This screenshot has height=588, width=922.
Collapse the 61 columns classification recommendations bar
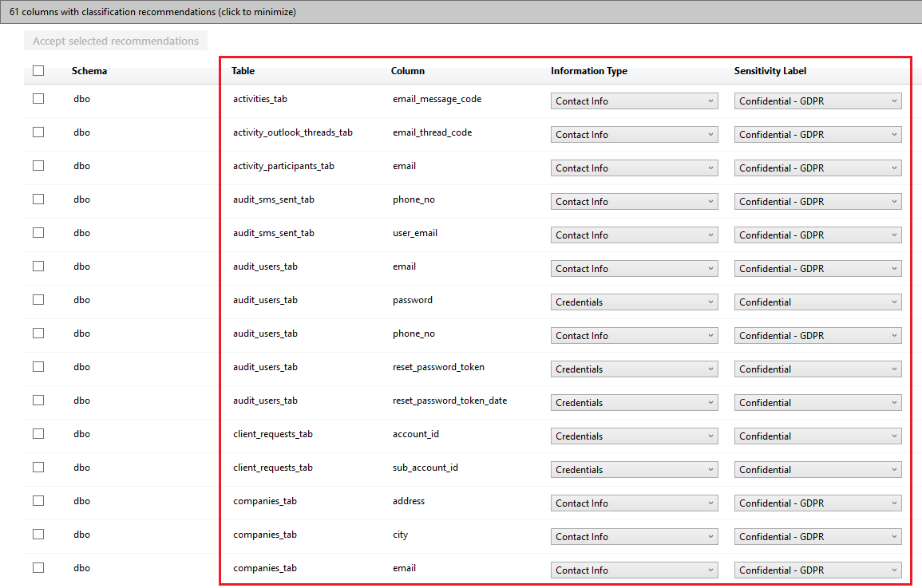coord(152,12)
